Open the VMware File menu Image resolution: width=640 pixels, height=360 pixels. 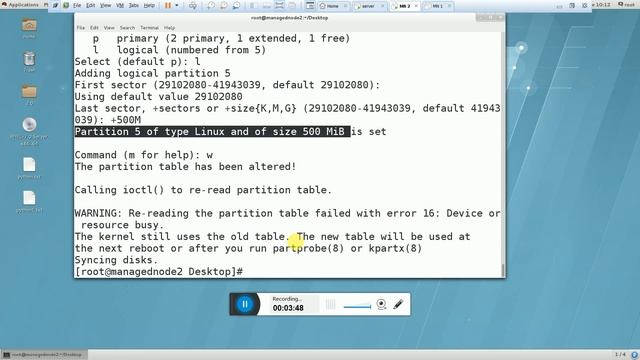77,5
